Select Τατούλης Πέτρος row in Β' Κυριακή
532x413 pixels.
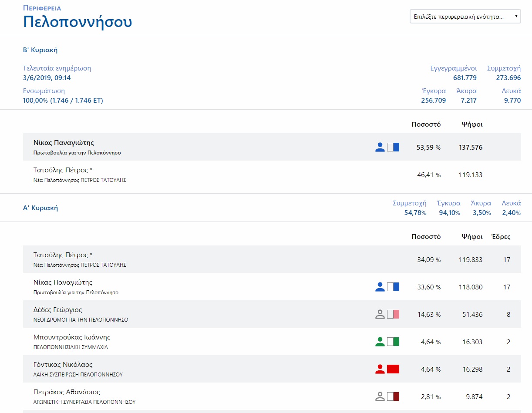tap(272, 175)
